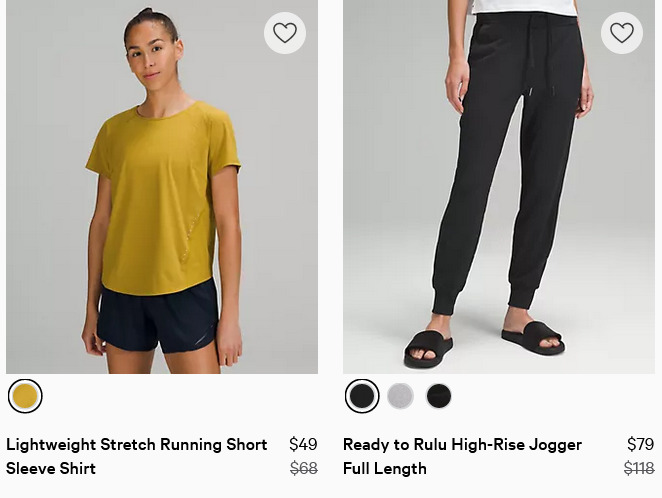Pick the heathered grey jogger swatch
The image size is (662, 498).
400,396
